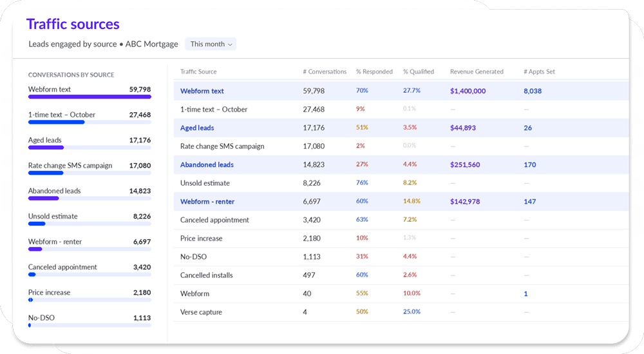Select Verse capture table row name
The width and height of the screenshot is (644, 354).
click(x=201, y=312)
